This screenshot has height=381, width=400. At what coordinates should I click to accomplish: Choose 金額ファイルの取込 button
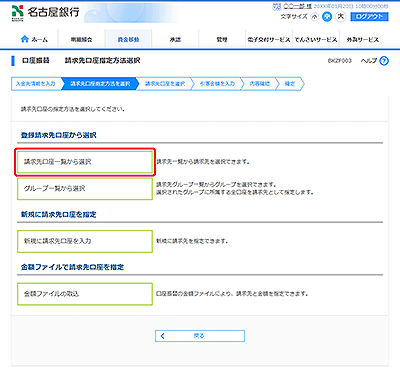(85, 294)
